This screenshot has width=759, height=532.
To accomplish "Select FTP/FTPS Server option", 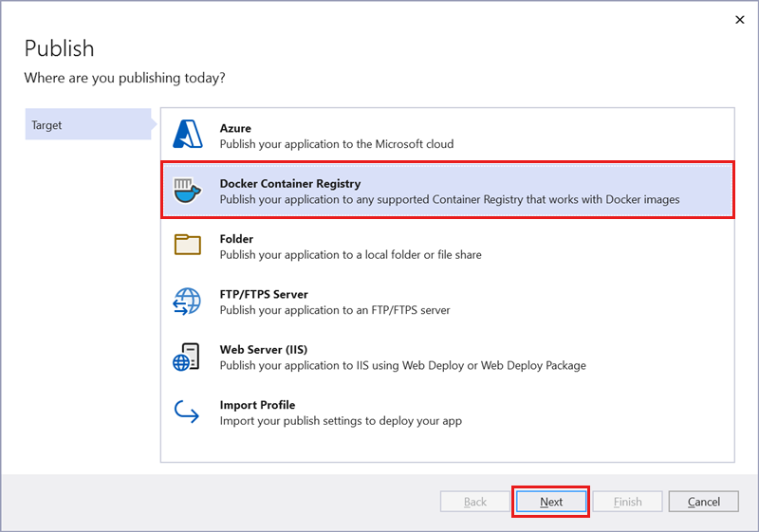I will coord(264,294).
